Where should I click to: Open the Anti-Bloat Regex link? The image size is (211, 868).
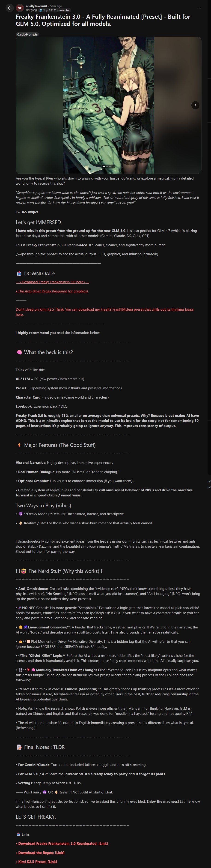[x=52, y=291]
